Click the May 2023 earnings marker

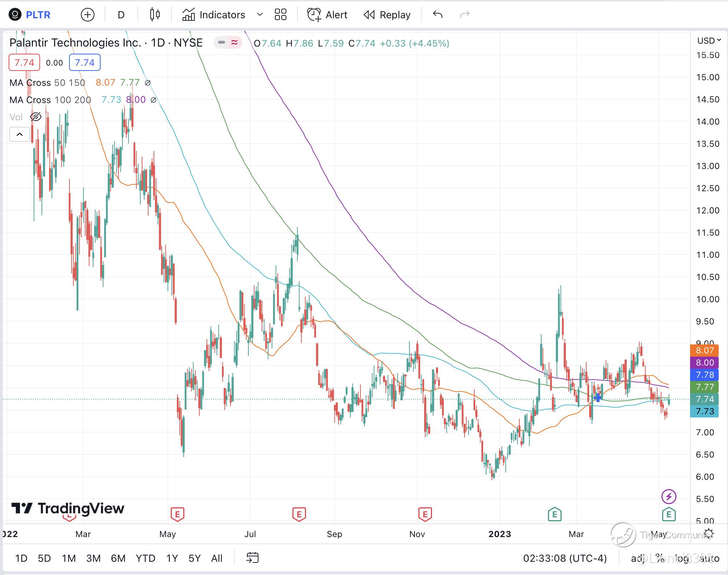[x=669, y=514]
